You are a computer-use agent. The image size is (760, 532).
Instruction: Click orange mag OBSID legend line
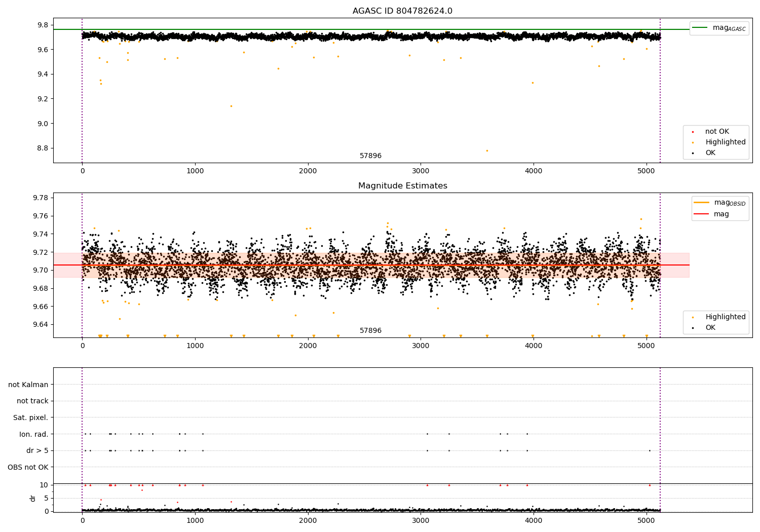click(x=701, y=203)
